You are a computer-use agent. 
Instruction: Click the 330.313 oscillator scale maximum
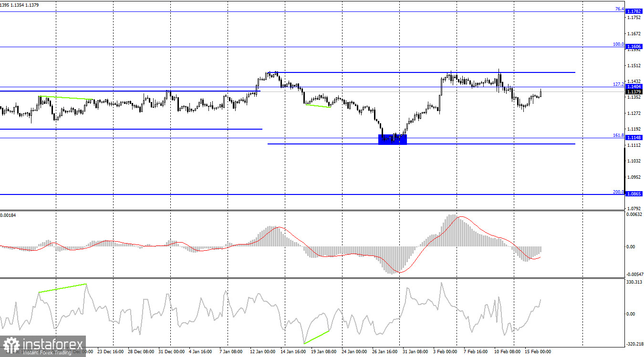[634, 282]
